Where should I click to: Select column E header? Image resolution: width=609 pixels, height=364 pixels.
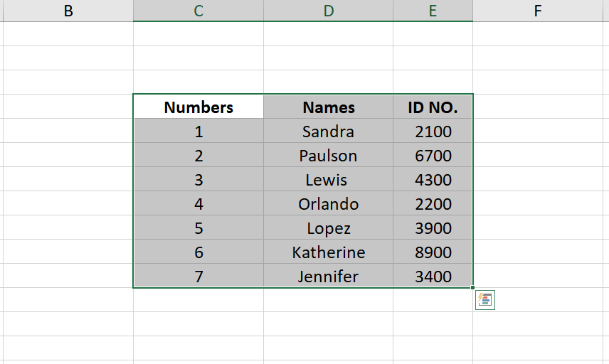[x=433, y=11]
